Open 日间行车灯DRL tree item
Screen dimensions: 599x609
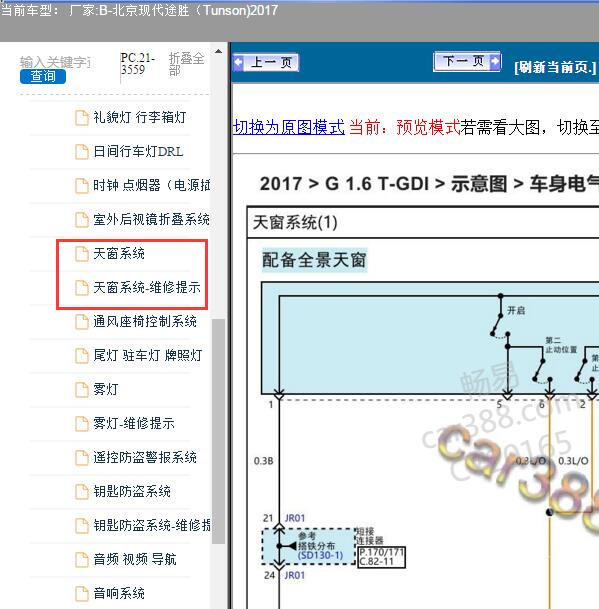138,151
